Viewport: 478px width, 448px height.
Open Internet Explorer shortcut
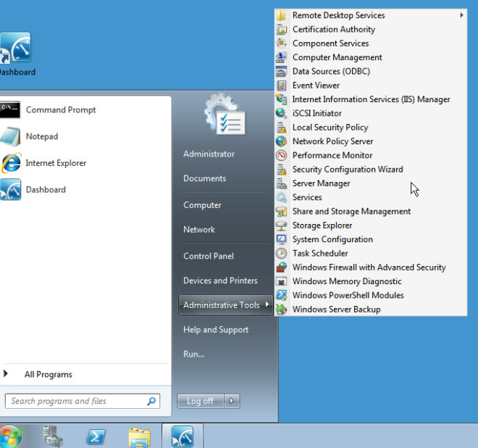(x=55, y=163)
